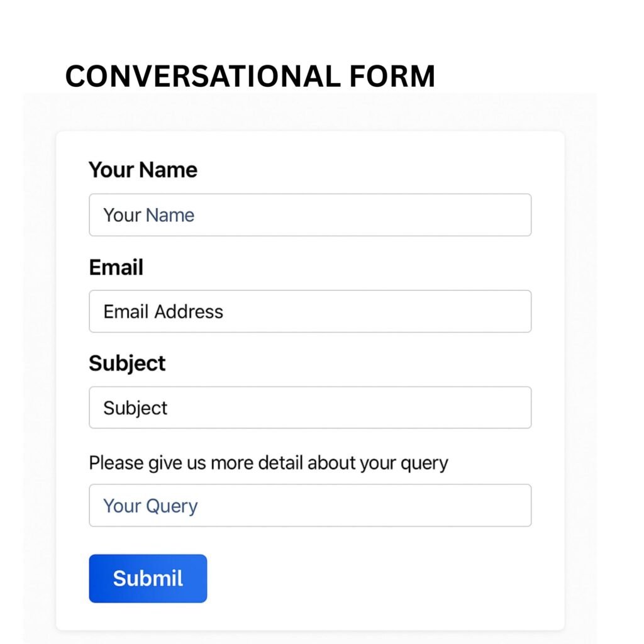Click the blue Submit button
Viewport: 644px width, 644px height.
(148, 578)
